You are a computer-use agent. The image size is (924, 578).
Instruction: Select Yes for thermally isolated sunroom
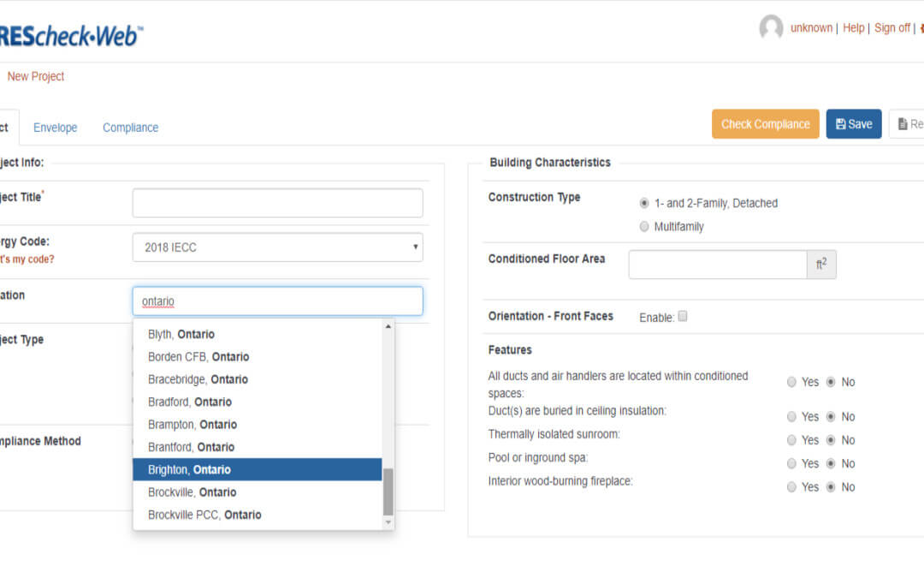791,440
